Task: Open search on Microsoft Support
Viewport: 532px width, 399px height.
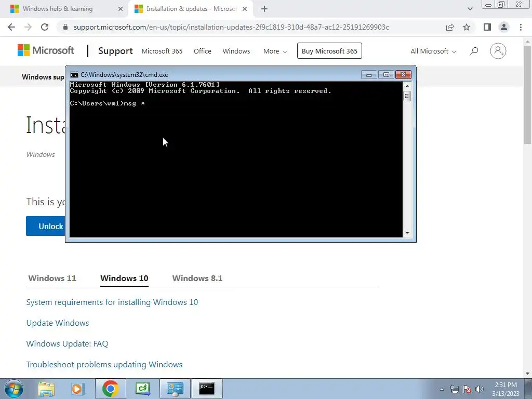Action: [474, 51]
